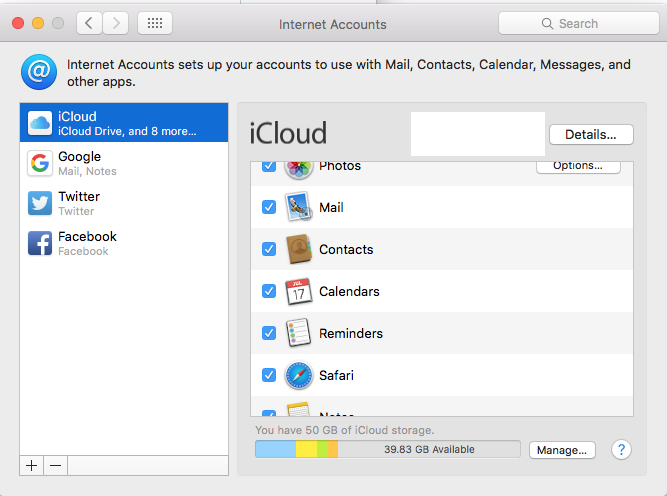Uncheck the Contacts checkbox

point(269,249)
